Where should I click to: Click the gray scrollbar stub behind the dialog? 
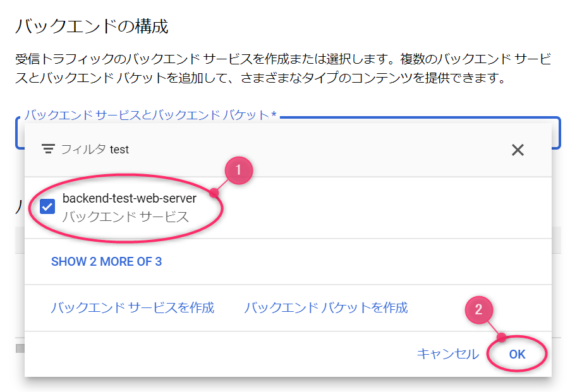(x=20, y=348)
